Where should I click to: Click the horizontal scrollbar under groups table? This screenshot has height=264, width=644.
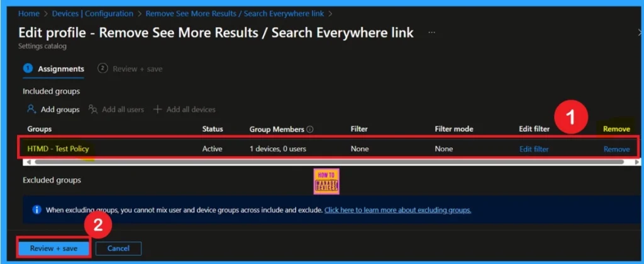330,162
